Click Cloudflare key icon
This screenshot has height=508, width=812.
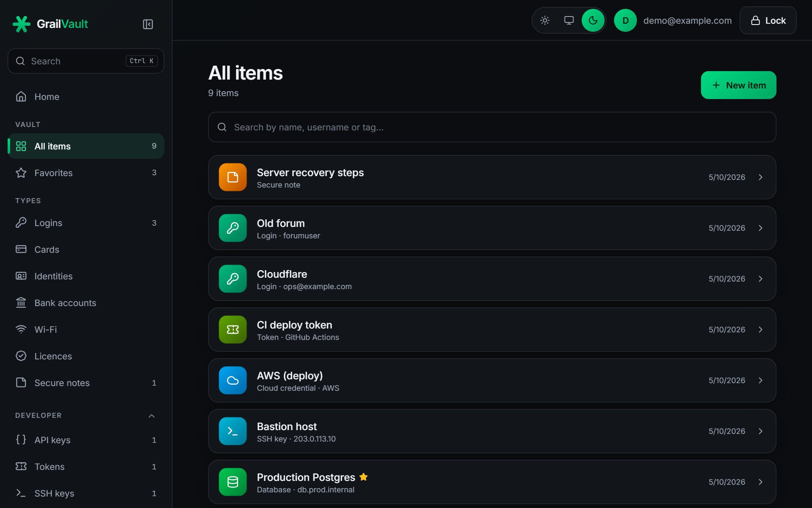(x=233, y=279)
